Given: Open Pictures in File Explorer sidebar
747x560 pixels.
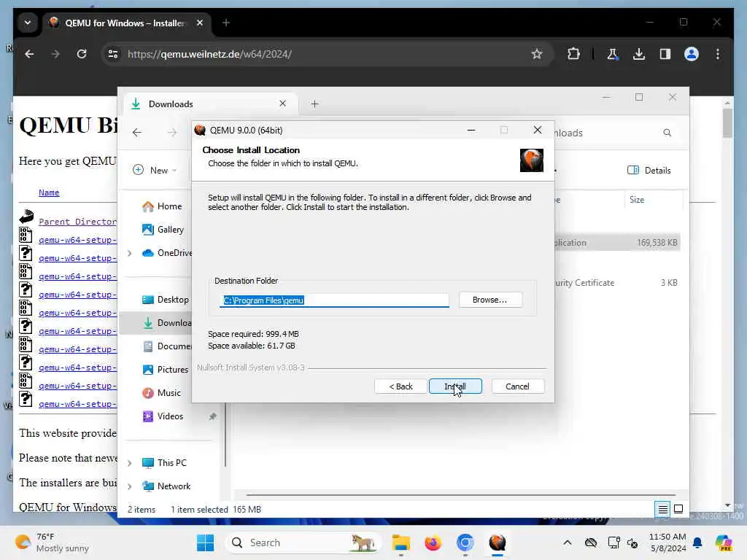Looking at the screenshot, I should coord(166,370).
